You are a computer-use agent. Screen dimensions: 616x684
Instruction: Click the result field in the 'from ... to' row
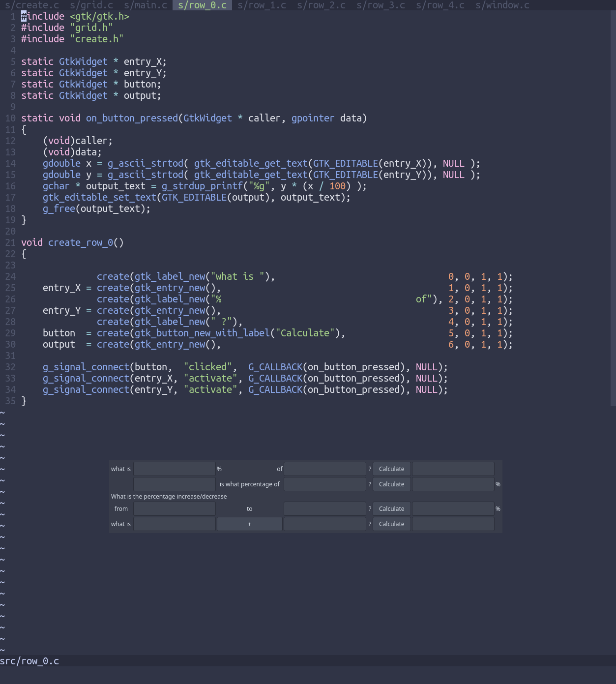click(453, 509)
